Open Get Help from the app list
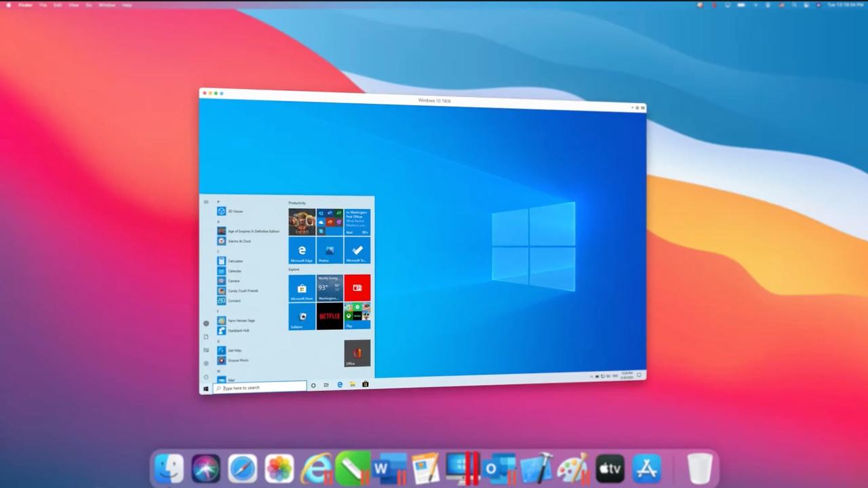The width and height of the screenshot is (868, 488). (230, 350)
